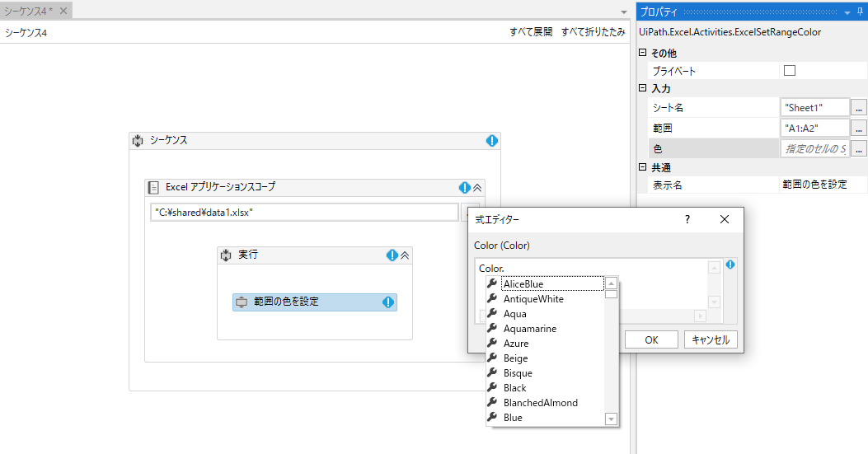Click the wrench icon next to Black
Viewport: 868px width, 454px height.
click(492, 387)
